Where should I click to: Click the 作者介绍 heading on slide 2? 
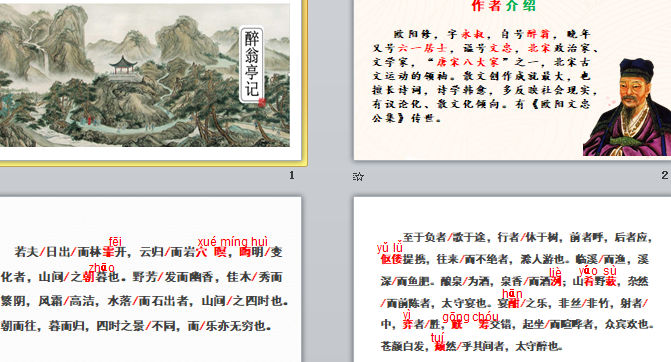[504, 6]
